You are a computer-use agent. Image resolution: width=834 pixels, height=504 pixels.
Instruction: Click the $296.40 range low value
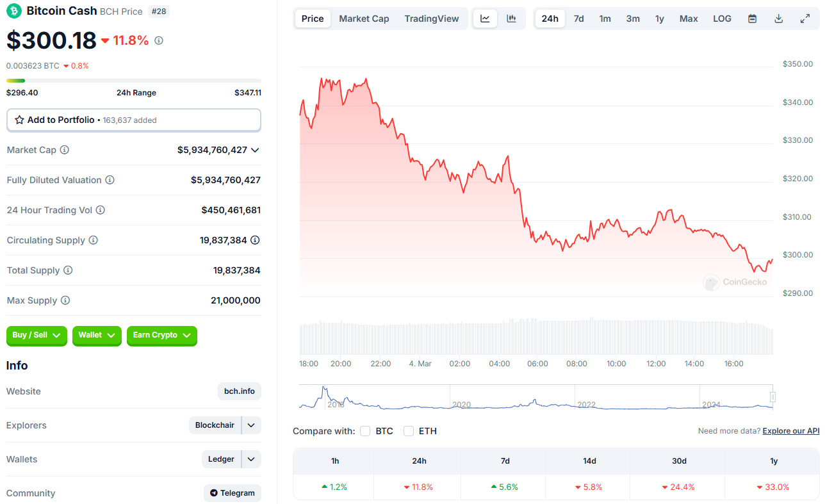(22, 93)
